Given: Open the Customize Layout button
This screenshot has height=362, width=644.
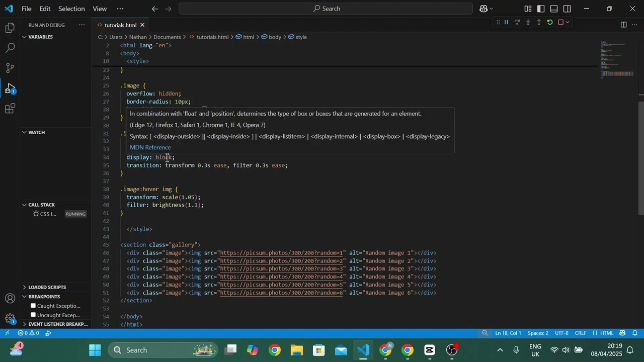Looking at the screenshot, I should (x=528, y=9).
